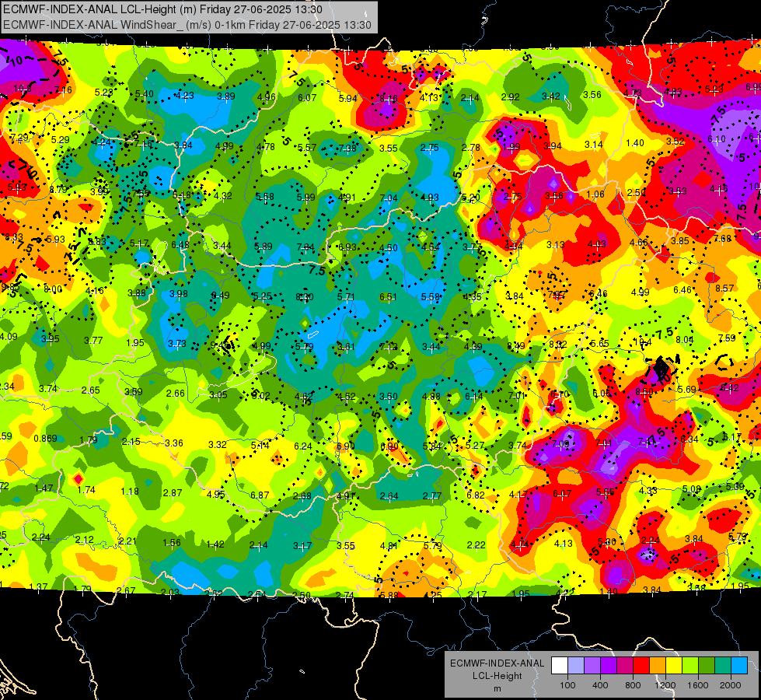Select the orange legend swatch
761x700 pixels.
point(657,666)
